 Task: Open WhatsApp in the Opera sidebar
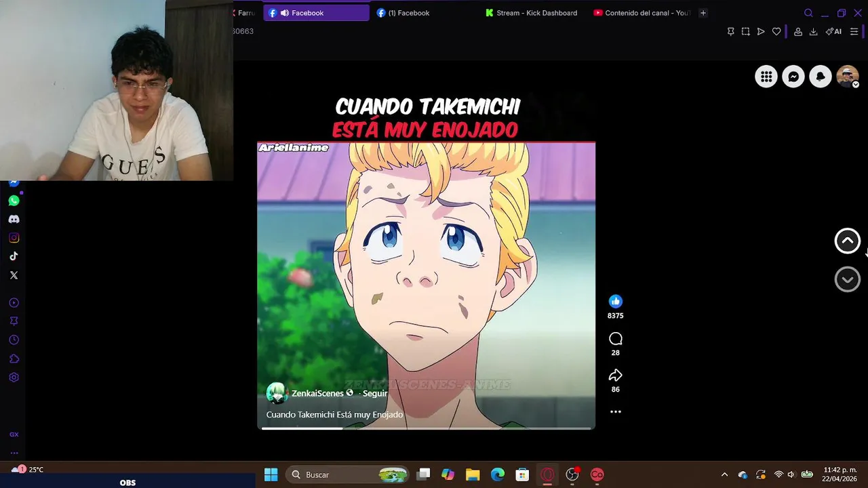14,201
